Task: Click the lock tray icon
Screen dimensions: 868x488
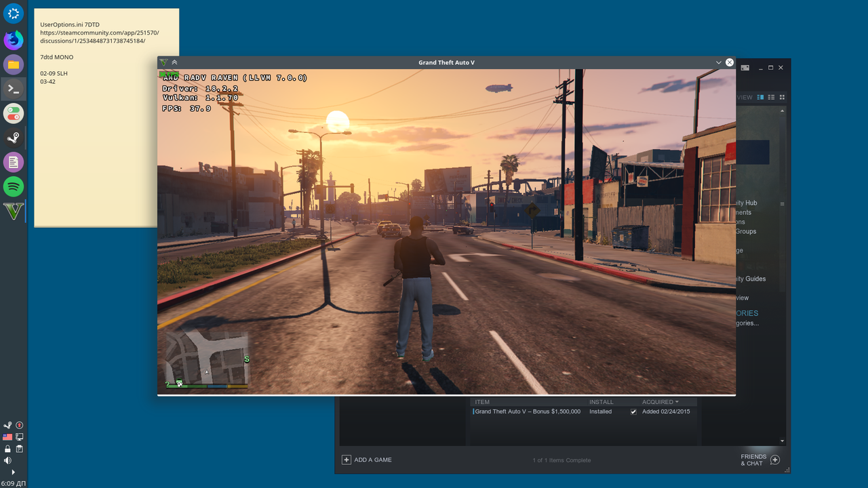Action: click(x=7, y=449)
